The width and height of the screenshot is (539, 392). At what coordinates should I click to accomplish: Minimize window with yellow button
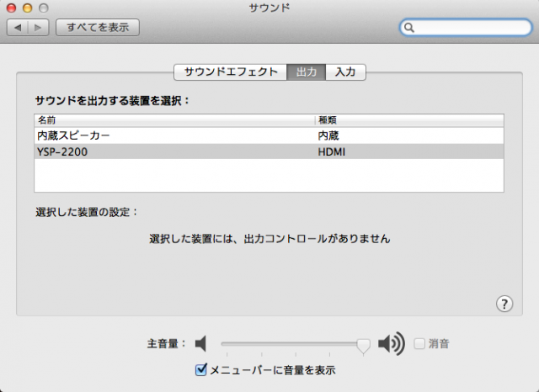click(x=28, y=8)
